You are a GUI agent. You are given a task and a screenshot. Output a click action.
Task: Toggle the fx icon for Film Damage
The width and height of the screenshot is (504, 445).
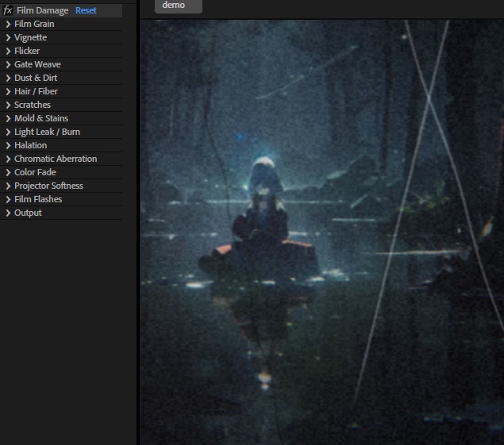coord(7,10)
